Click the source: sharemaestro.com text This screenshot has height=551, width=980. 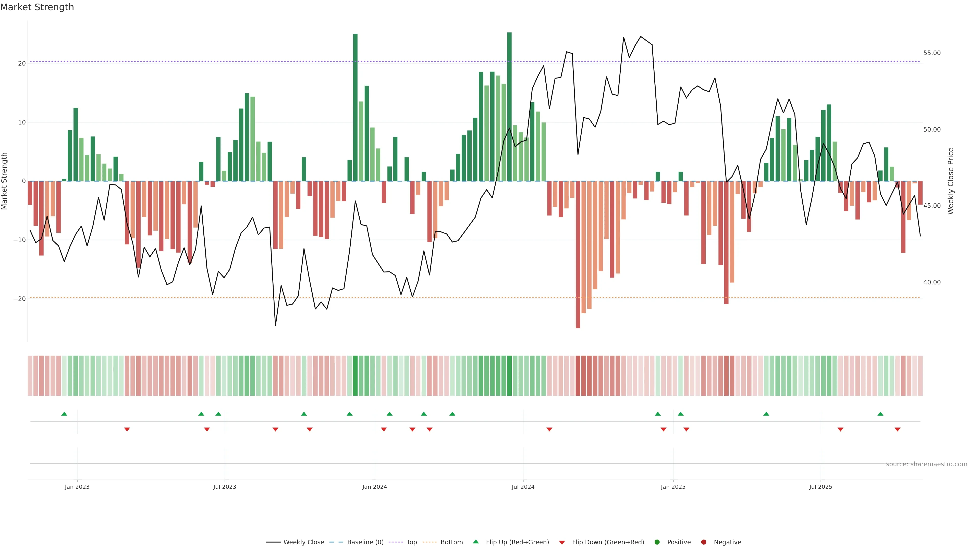tap(926, 464)
